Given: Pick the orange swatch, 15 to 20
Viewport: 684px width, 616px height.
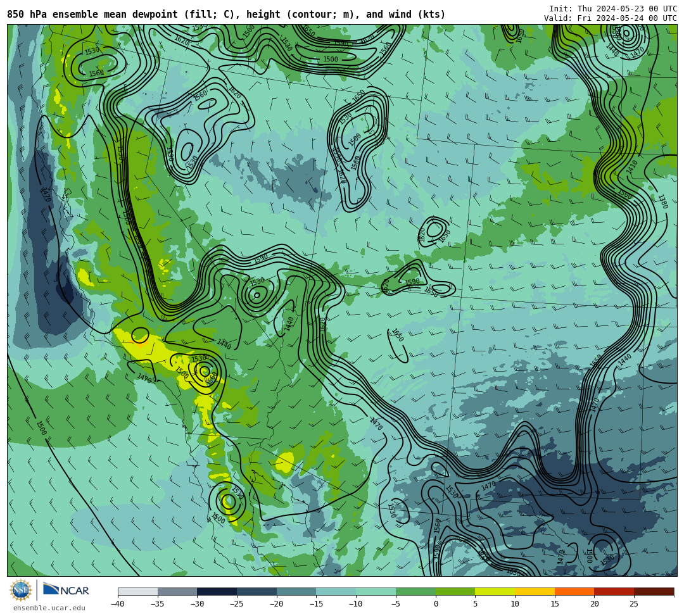Looking at the screenshot, I should click(574, 591).
